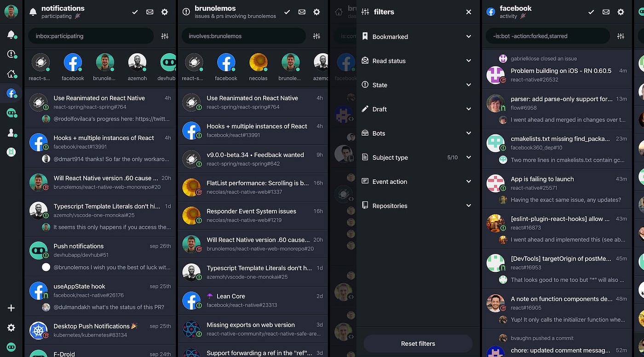
Task: Select devhub bot icon in left sidebar
Action: pyautogui.click(x=11, y=113)
